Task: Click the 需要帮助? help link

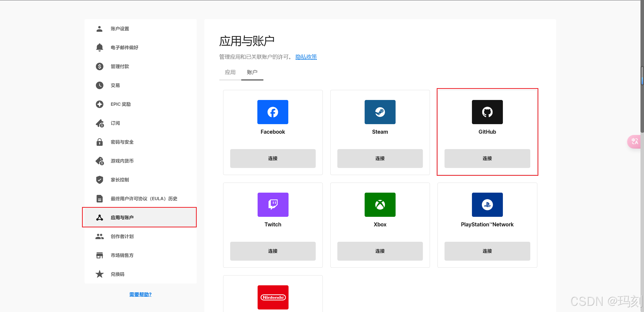Action: 140,294
